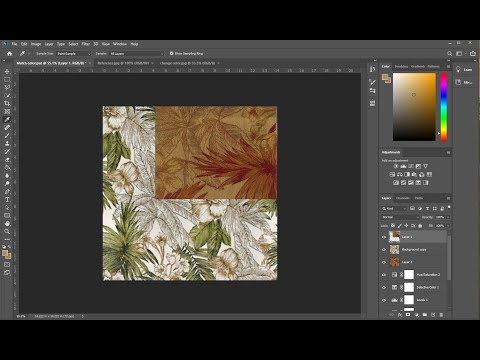Viewport: 480px width, 360px height.
Task: Open the File menu
Action: (x=14, y=44)
